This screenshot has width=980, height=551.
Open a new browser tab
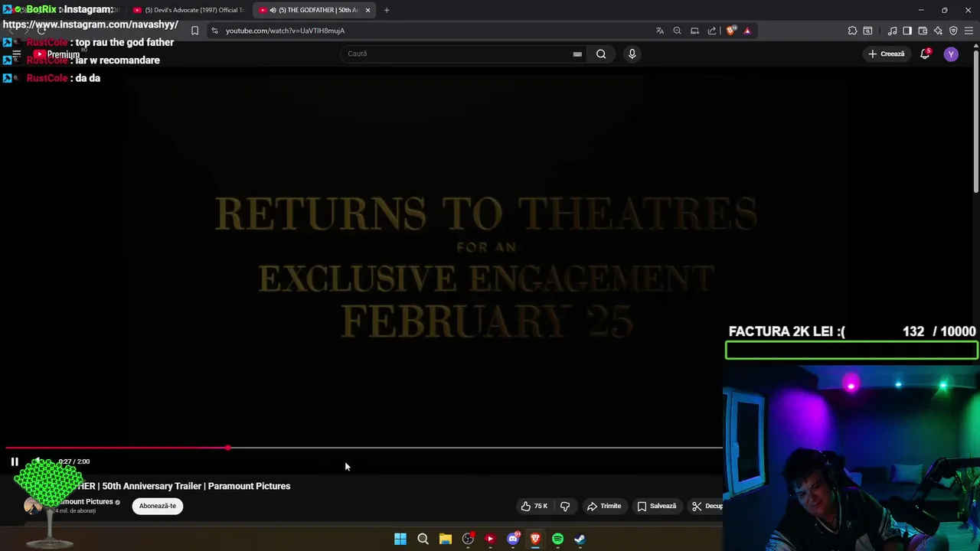(387, 10)
